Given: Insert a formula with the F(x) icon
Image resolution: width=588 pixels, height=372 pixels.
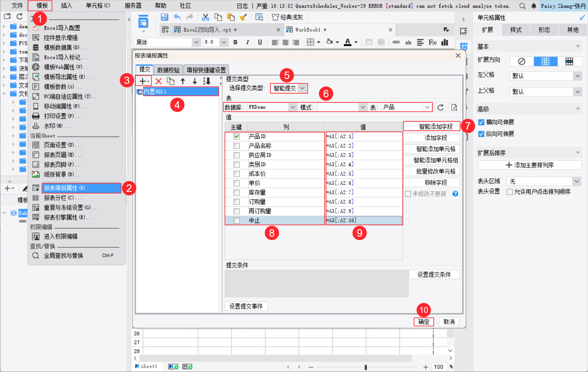Looking at the screenshot, I should click(x=432, y=42).
